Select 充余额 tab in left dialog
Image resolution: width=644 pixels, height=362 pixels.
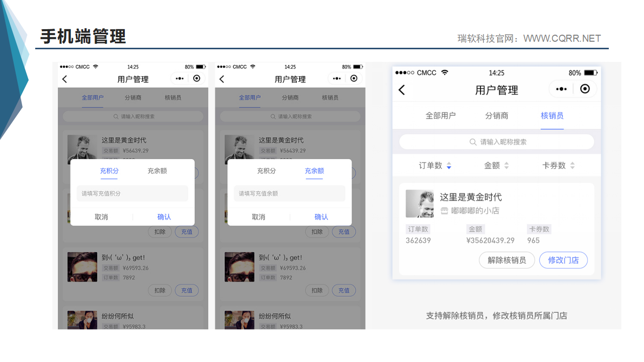point(157,171)
